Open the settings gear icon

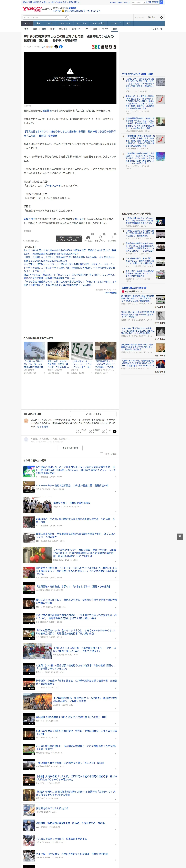click(x=161, y=18)
